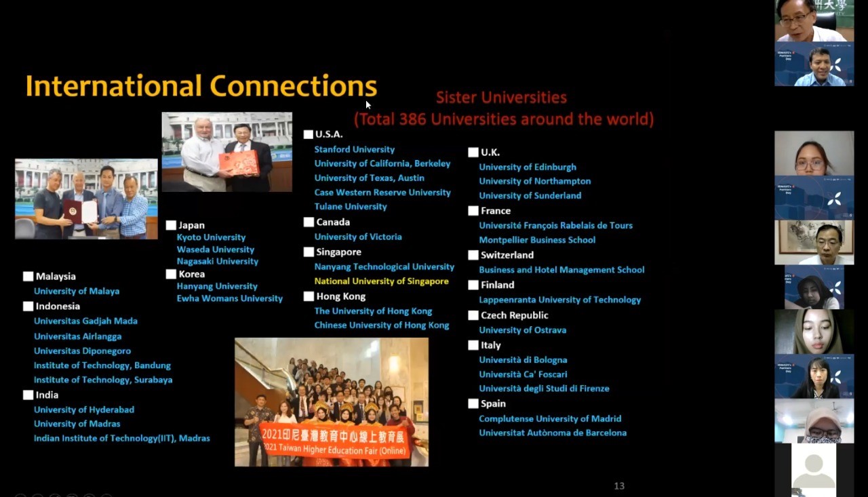
Task: Click Universitas Diponegoro
Action: pos(83,351)
